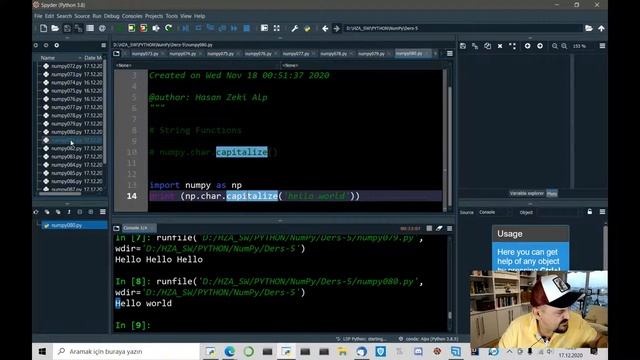The height and width of the screenshot is (360, 640).
Task: Run the current cell and advance
Action: pyautogui.click(x=143, y=28)
